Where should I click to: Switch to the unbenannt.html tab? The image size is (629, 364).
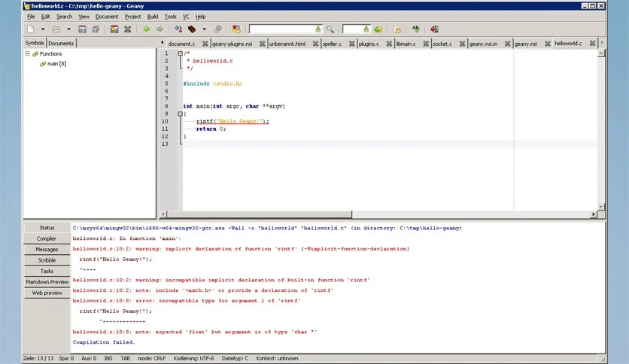287,44
